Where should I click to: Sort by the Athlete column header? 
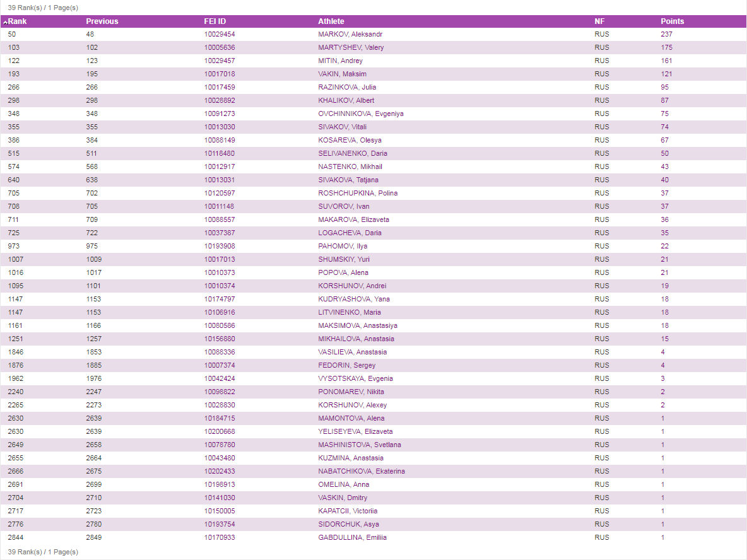coord(331,21)
